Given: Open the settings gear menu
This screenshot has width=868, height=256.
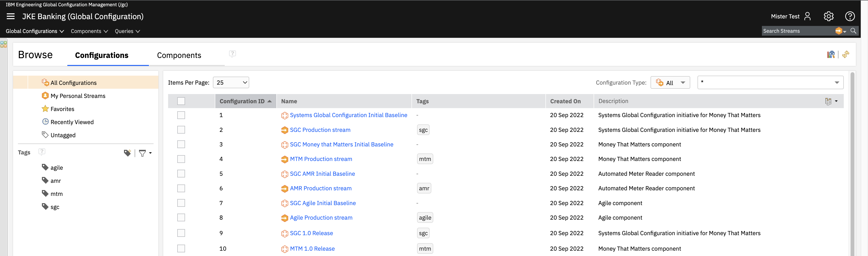Looking at the screenshot, I should [828, 16].
